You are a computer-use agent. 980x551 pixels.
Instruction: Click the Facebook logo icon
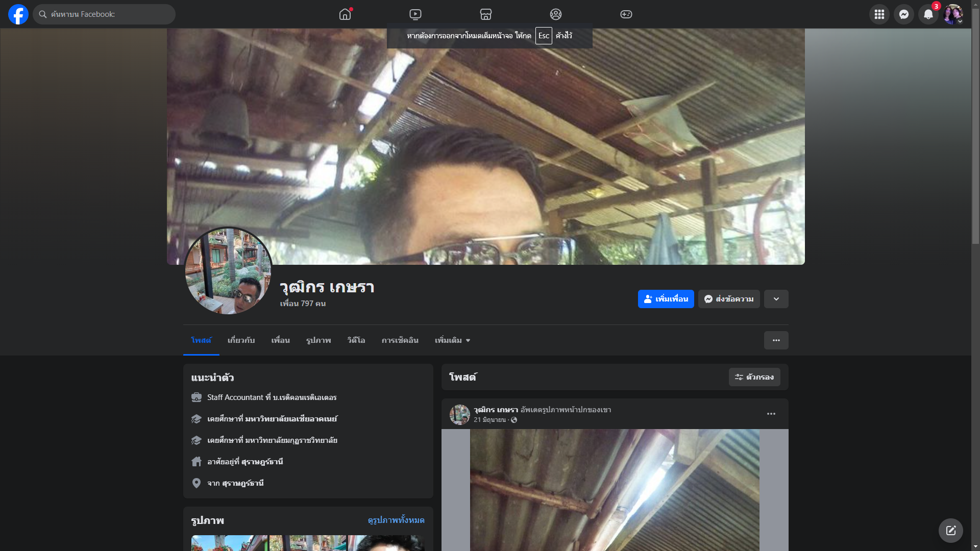pyautogui.click(x=18, y=14)
